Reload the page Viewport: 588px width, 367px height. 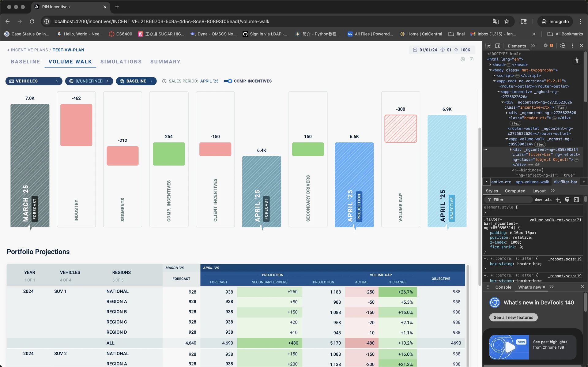[32, 21]
